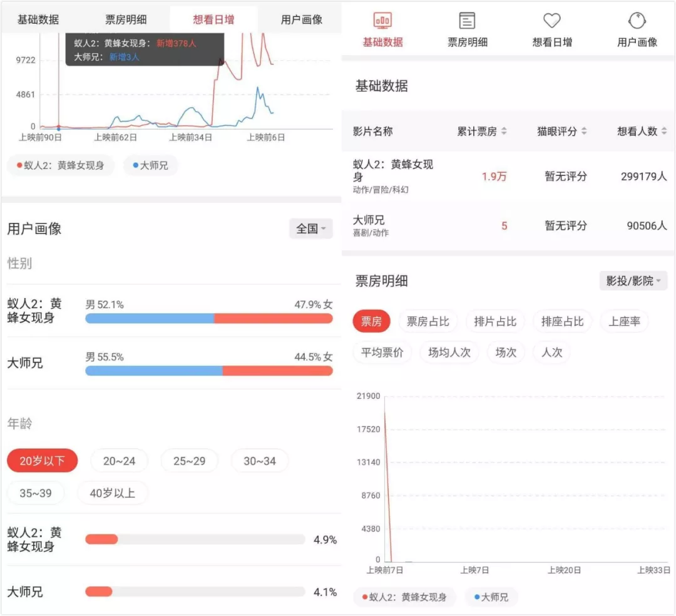Toggle 大师兄 legend in 票房 chart
Viewport: 676px width, 616px height.
tap(491, 597)
